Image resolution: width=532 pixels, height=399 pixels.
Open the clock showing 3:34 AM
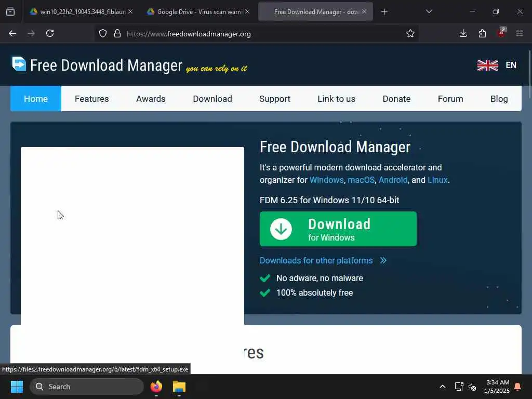[497, 387]
